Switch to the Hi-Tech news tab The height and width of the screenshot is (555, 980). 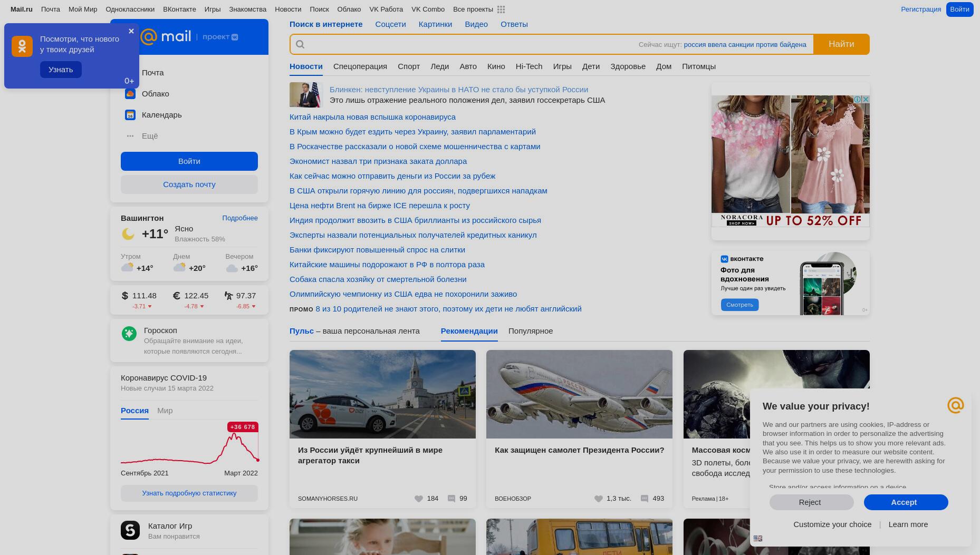529,66
